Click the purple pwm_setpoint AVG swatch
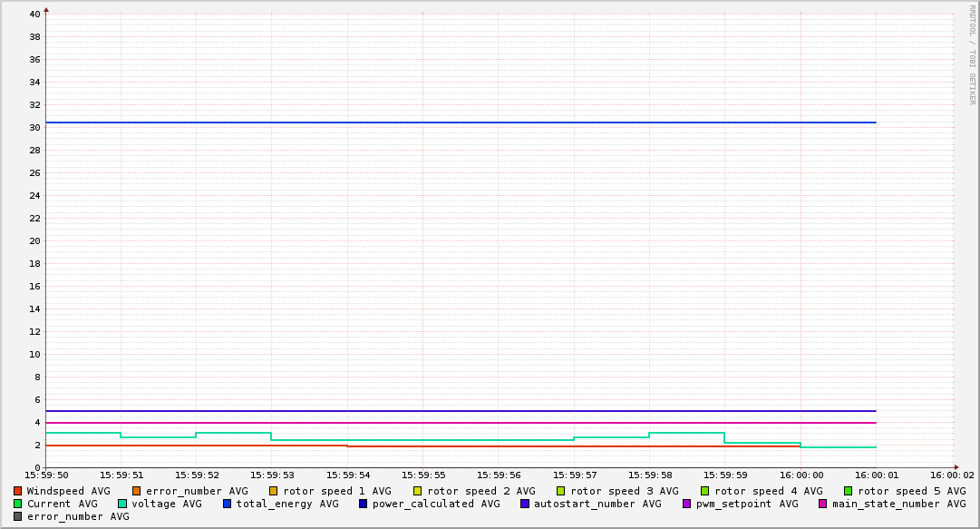The height and width of the screenshot is (529, 980). [x=686, y=504]
